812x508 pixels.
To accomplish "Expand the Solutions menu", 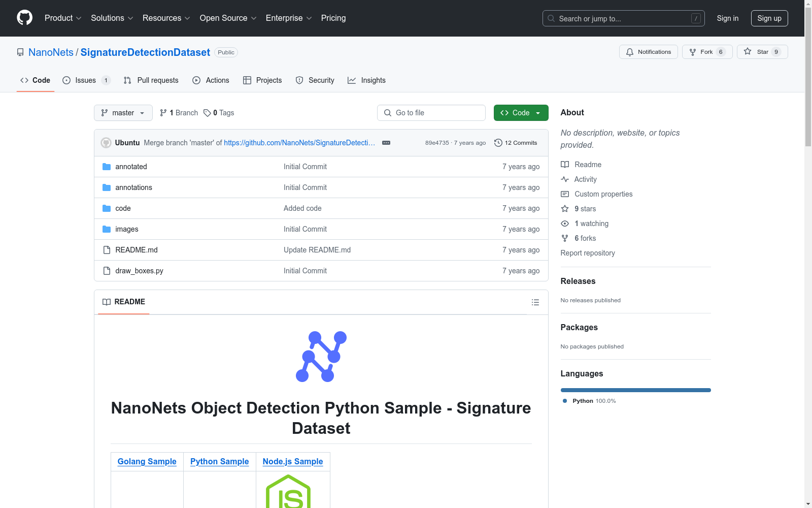I will click(112, 18).
